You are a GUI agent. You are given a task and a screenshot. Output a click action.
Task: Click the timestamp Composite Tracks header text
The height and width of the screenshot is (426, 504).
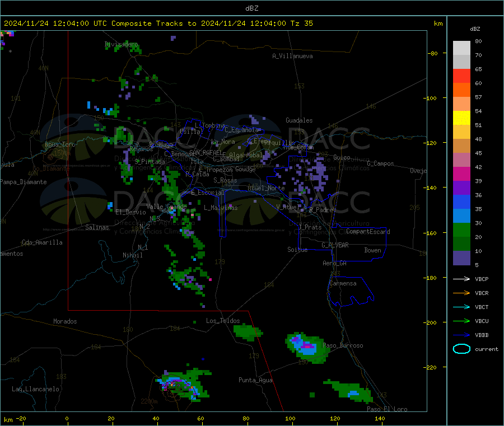pyautogui.click(x=158, y=23)
